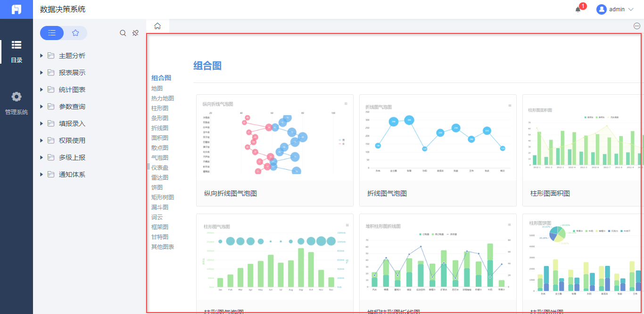Image resolution: width=644 pixels, height=314 pixels.
Task: Select the 目录 icon in left sidebar
Action: coord(17,45)
